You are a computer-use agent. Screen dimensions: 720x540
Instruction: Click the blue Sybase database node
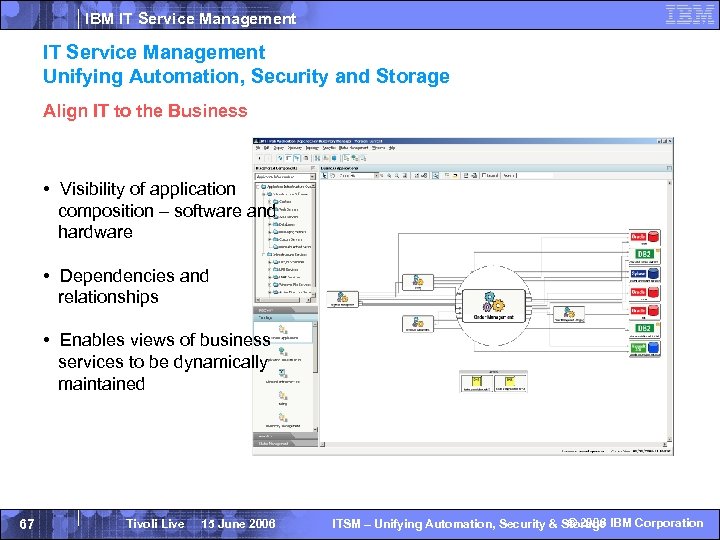point(644,274)
